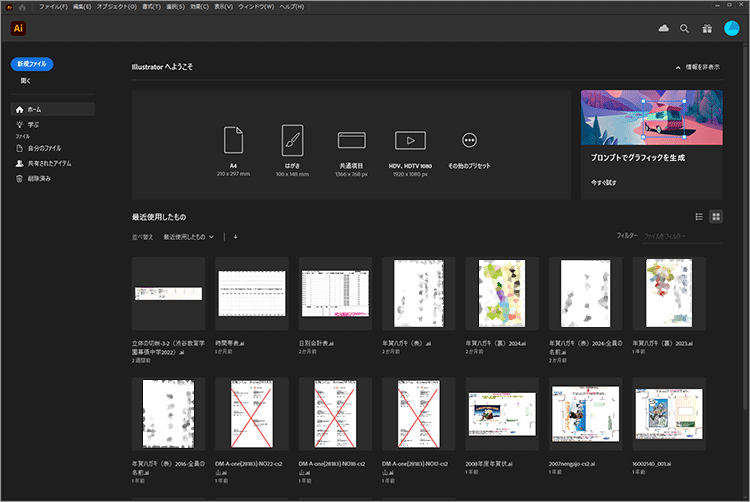Select ホーム in the sidebar
The image size is (750, 502).
[53, 109]
